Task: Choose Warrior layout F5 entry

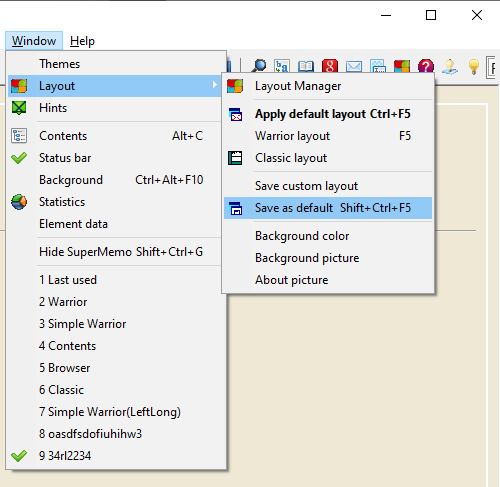Action: [x=328, y=136]
